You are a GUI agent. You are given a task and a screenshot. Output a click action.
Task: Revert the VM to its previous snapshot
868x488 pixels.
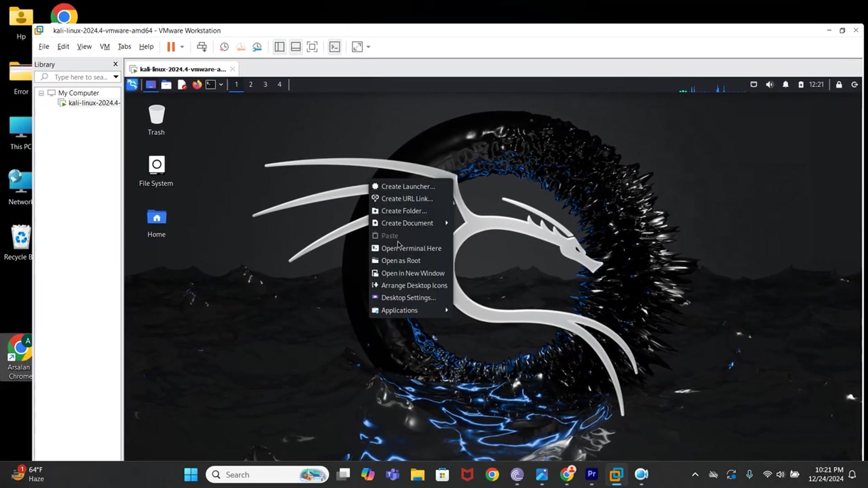241,47
